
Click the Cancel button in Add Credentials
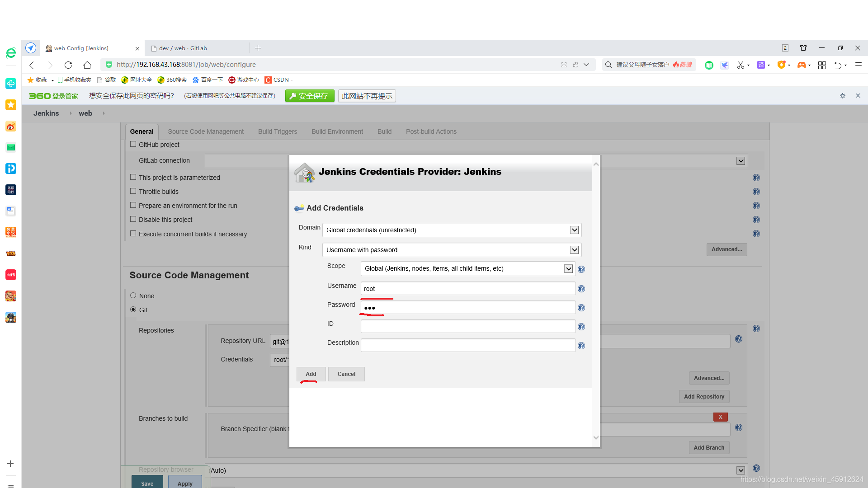(x=346, y=374)
